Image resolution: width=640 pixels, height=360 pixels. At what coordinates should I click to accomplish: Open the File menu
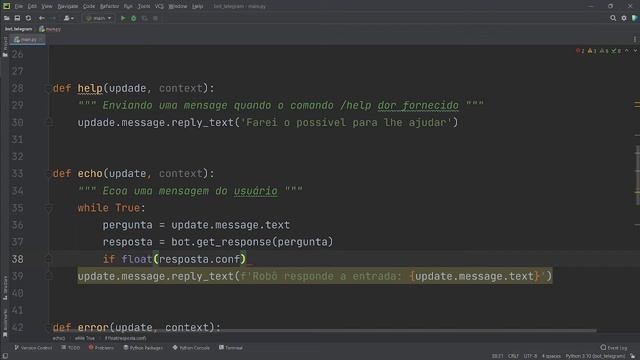[19, 6]
